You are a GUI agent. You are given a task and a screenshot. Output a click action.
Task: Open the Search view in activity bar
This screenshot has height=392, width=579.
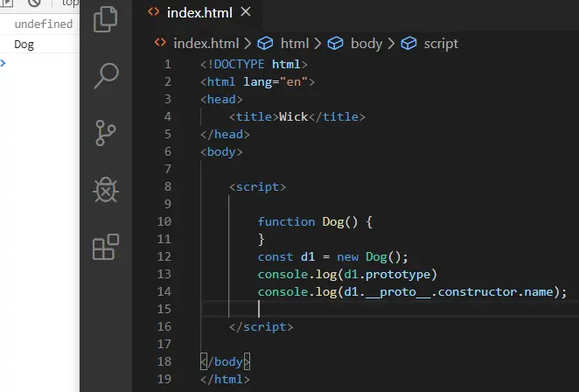(x=106, y=76)
